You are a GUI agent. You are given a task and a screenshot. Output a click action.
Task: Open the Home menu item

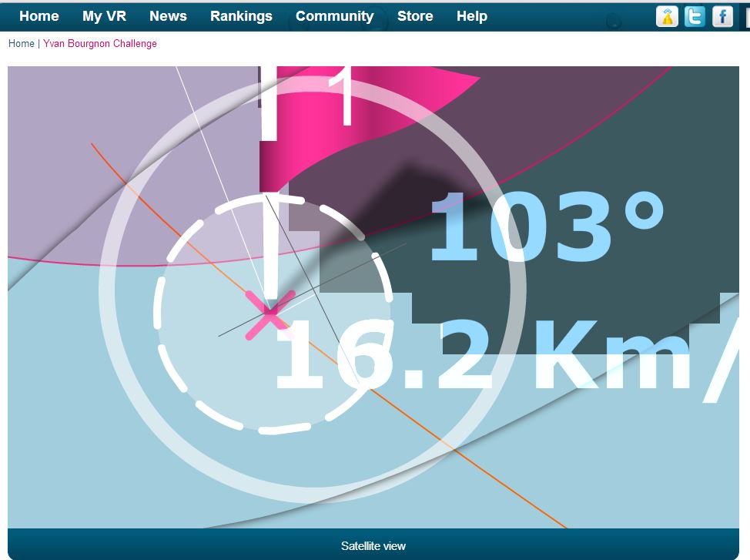(39, 16)
